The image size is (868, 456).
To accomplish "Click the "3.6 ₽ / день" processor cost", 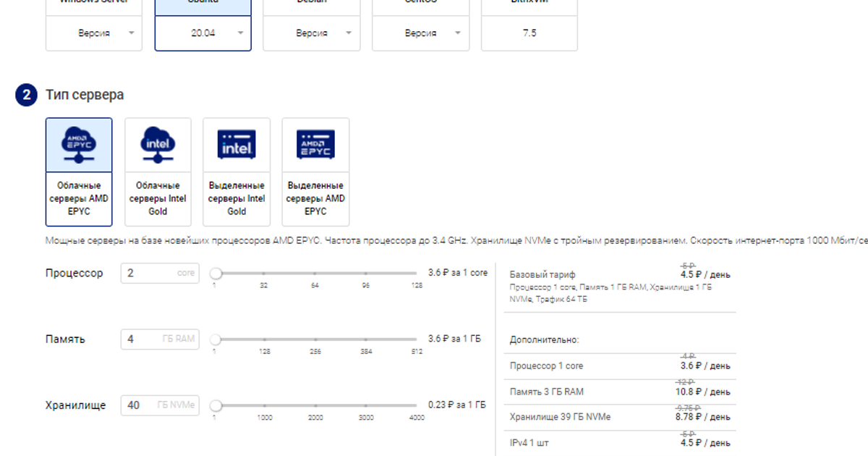I will [x=705, y=366].
